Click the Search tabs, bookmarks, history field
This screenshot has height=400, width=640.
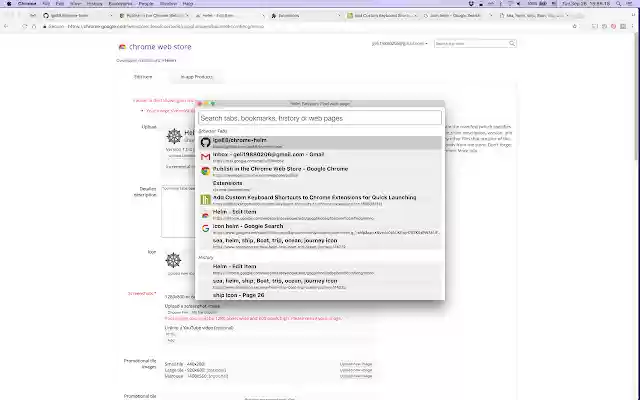320,118
